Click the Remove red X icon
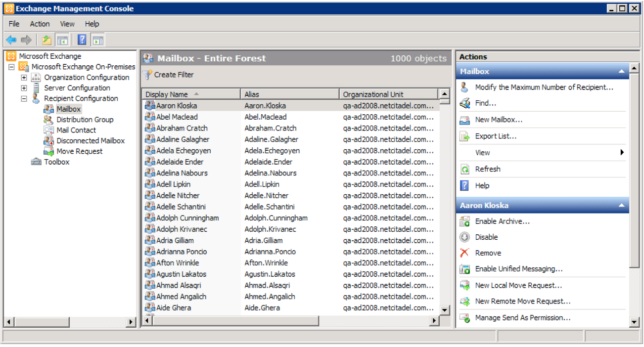644x347 pixels. point(464,253)
